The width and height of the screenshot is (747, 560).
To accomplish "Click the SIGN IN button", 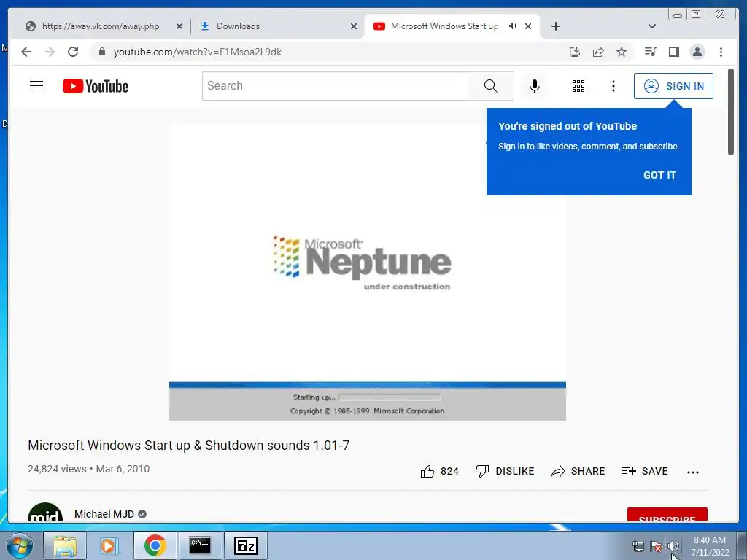I will click(673, 86).
